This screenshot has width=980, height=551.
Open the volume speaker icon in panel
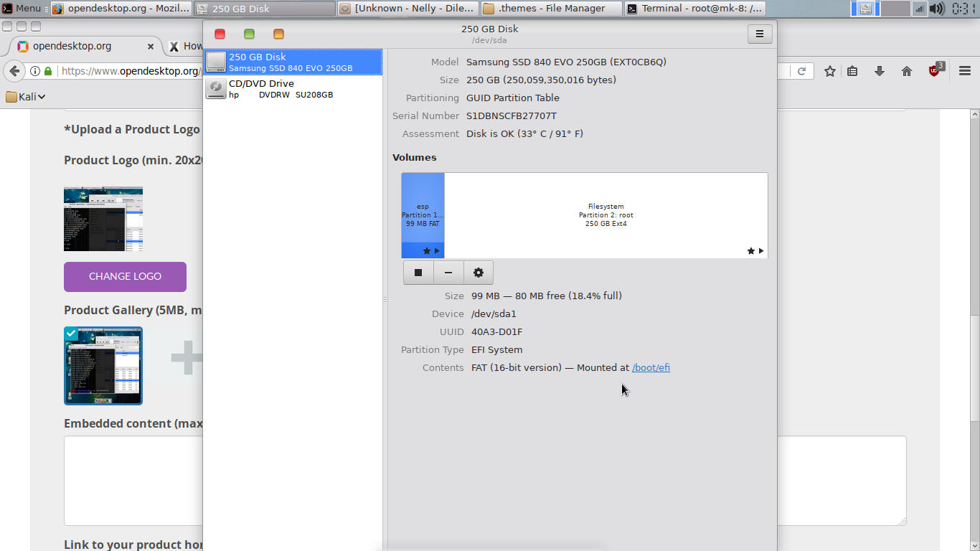pyautogui.click(x=937, y=9)
